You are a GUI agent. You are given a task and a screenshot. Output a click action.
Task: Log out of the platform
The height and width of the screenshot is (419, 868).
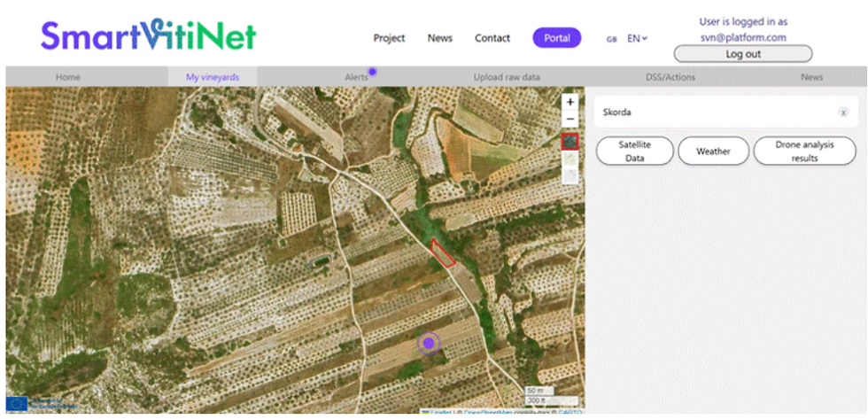tap(743, 54)
